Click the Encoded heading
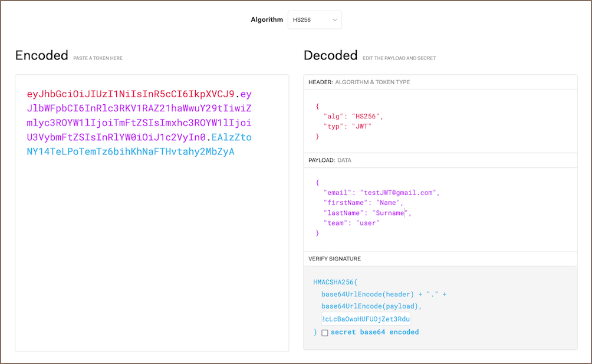This screenshot has width=592, height=364. click(x=42, y=55)
